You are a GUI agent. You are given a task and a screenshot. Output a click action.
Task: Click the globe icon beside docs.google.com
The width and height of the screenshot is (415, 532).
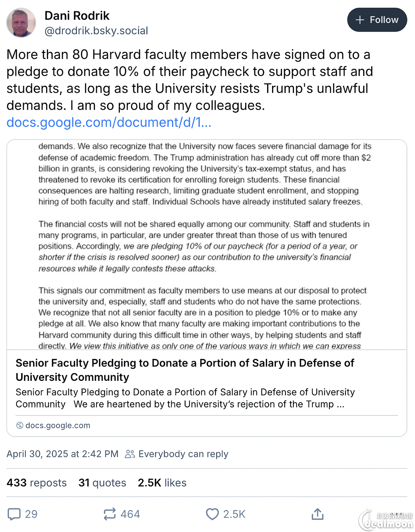click(x=20, y=425)
